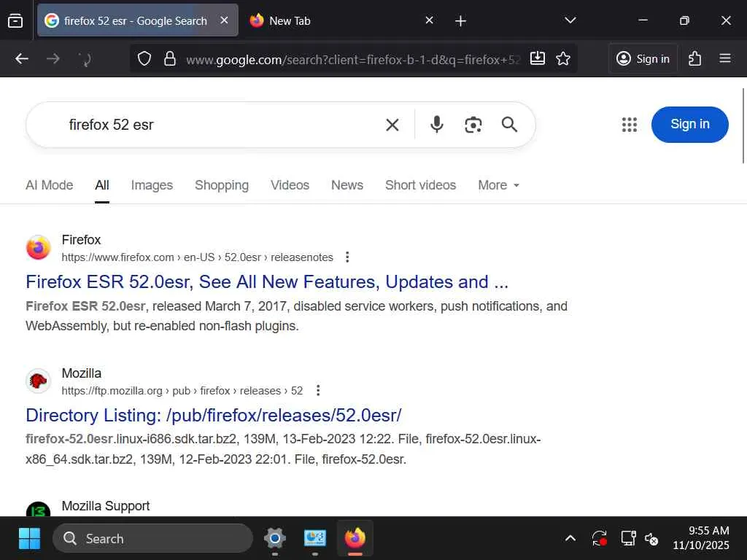Submit search with magnifier icon
Screen dimensions: 747x560
[509, 124]
